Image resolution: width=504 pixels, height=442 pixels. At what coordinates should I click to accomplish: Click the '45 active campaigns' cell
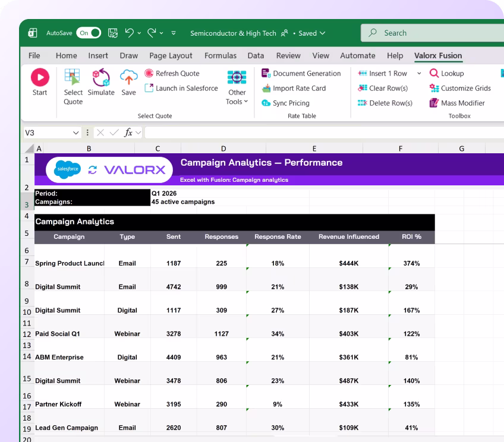pyautogui.click(x=183, y=202)
